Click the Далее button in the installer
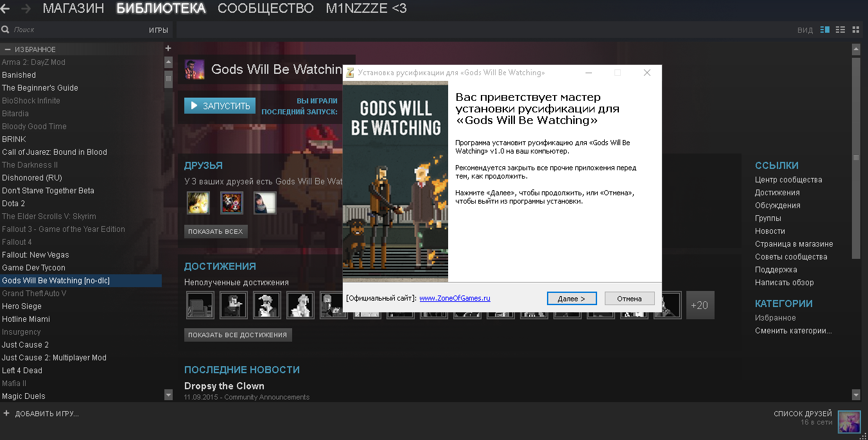This screenshot has width=868, height=440. [x=571, y=299]
